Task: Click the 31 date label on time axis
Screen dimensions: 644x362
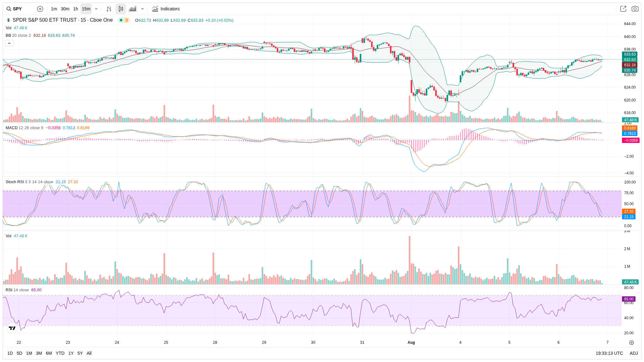Action: [362, 343]
